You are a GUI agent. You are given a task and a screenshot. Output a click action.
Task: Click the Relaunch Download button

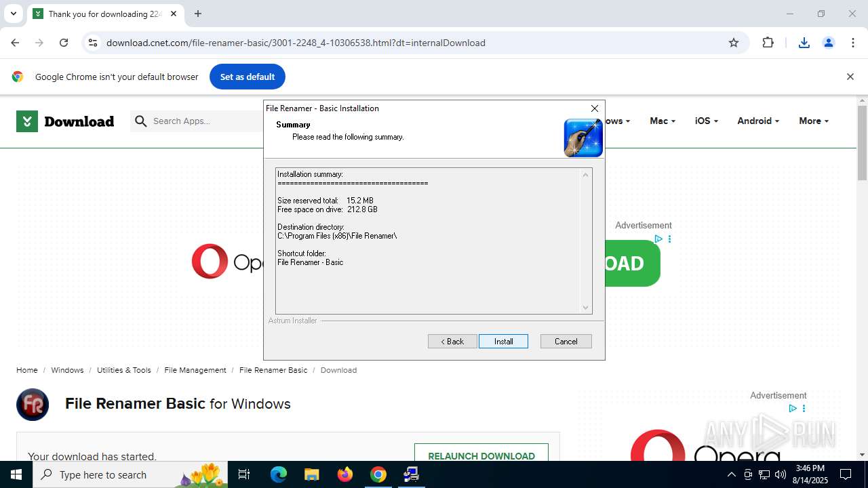click(x=481, y=455)
